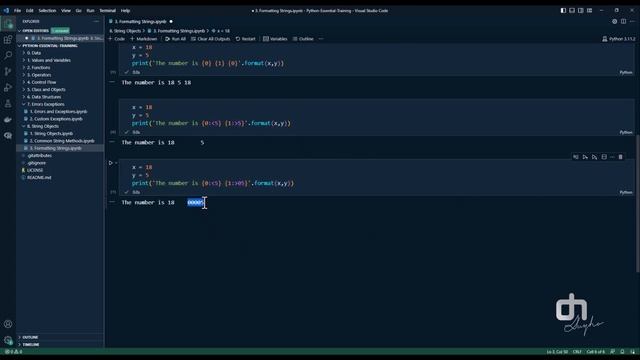The width and height of the screenshot is (640, 360).
Task: Toggle bottom panel layout icon
Action: point(572,10)
